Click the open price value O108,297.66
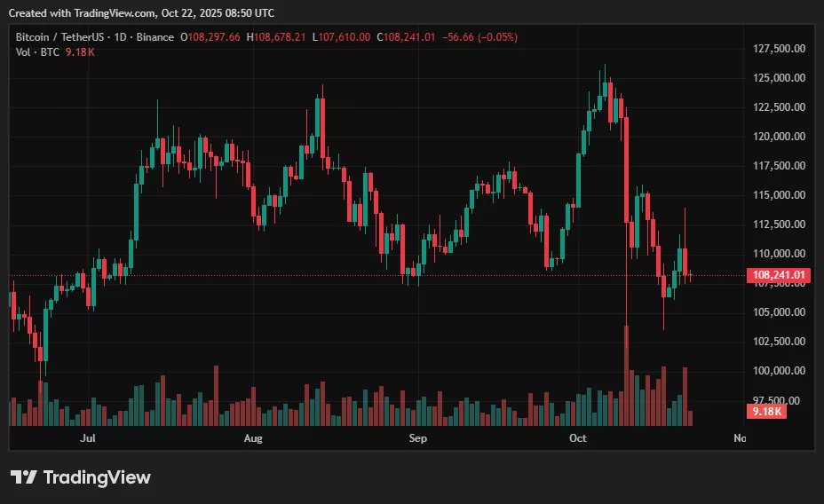Image resolution: width=824 pixels, height=504 pixels. pyautogui.click(x=211, y=37)
